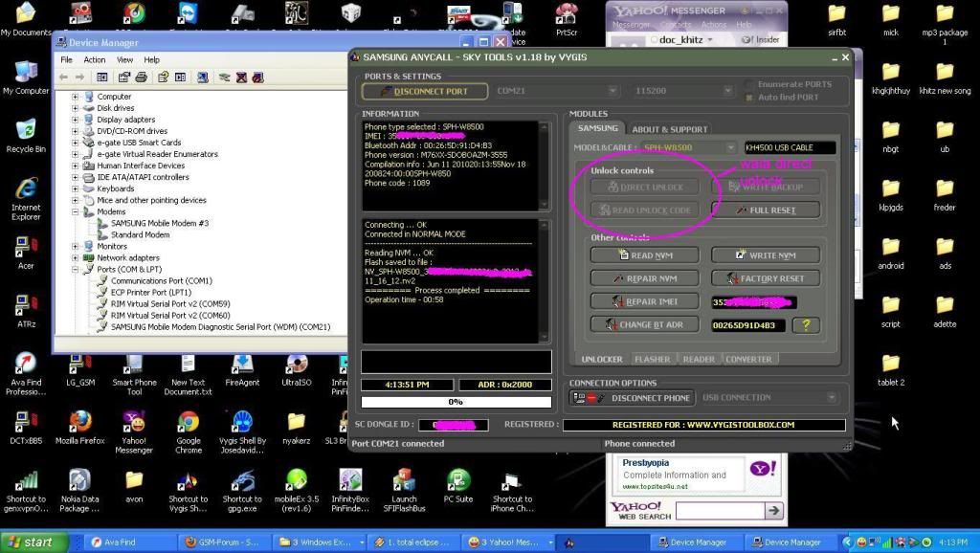
Task: Click Uninstall device icon in Device Manager toolbar
Action: (x=241, y=77)
